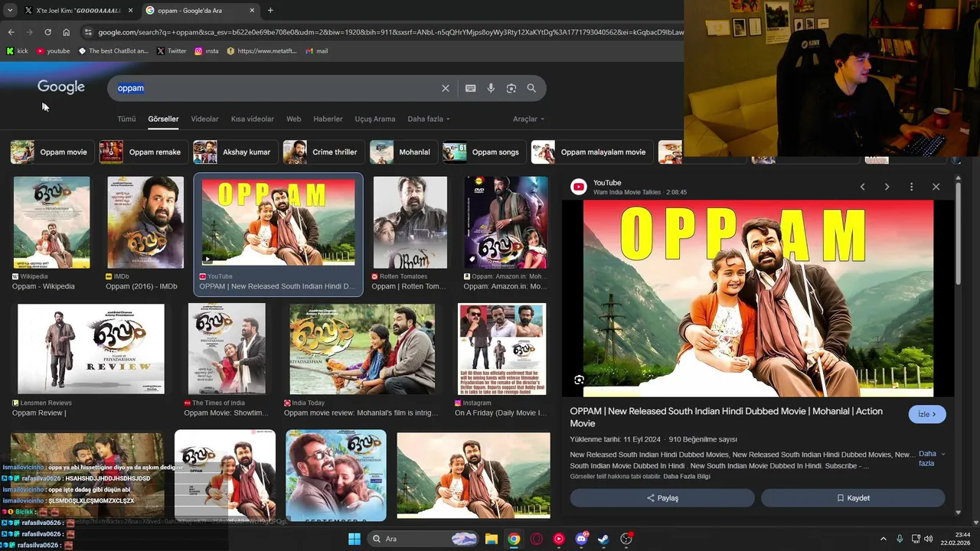This screenshot has height=551, width=980.
Task: Go back to the previous page
Action: click(11, 32)
